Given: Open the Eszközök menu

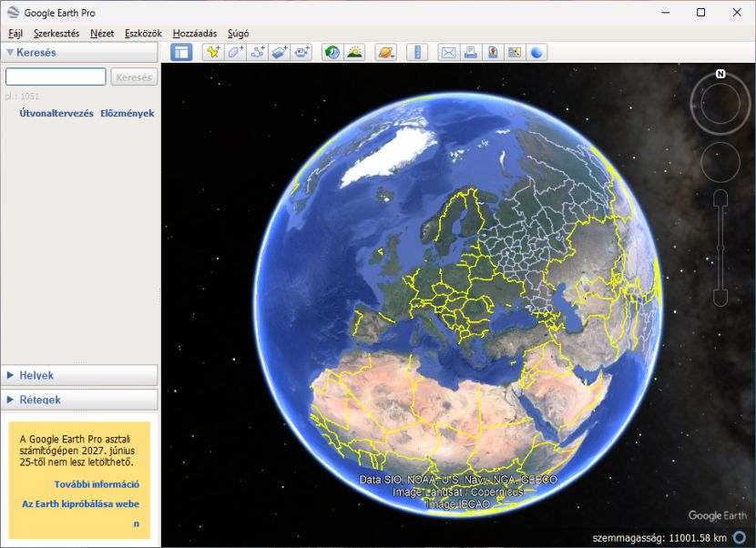Looking at the screenshot, I should (143, 34).
